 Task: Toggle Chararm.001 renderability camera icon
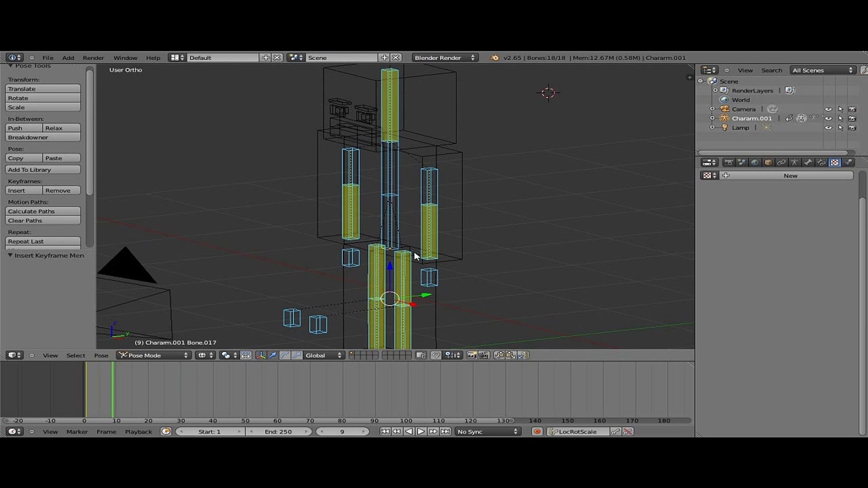(x=852, y=118)
